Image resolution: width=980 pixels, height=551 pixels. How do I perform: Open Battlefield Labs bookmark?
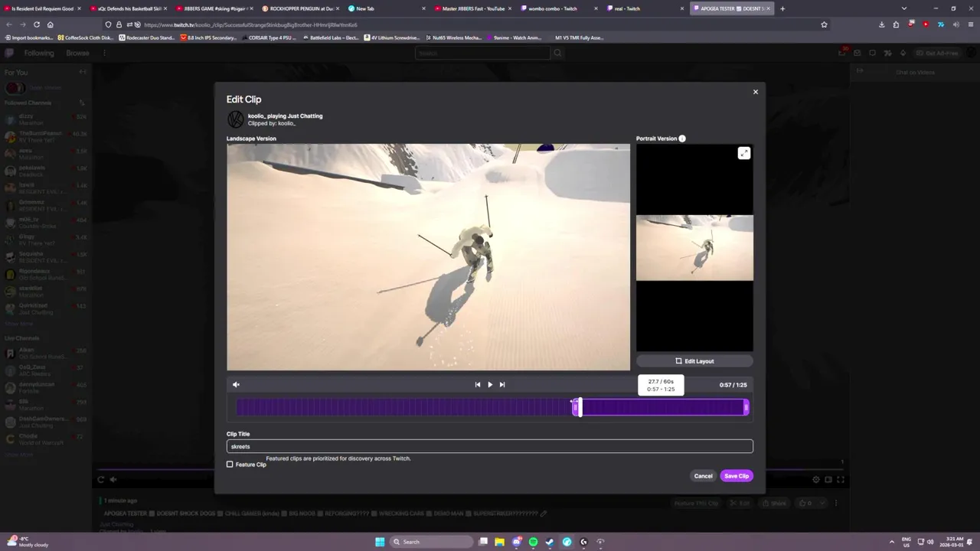point(331,37)
